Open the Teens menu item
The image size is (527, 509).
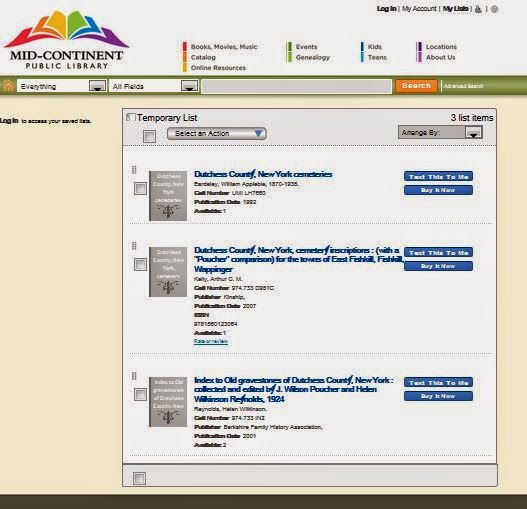tap(377, 57)
